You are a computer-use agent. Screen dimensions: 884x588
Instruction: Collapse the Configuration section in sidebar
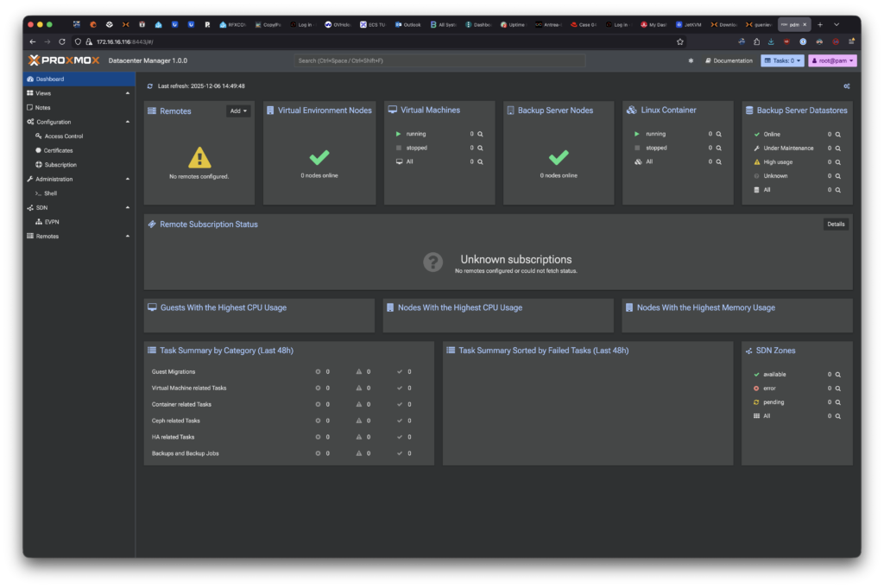(x=128, y=122)
